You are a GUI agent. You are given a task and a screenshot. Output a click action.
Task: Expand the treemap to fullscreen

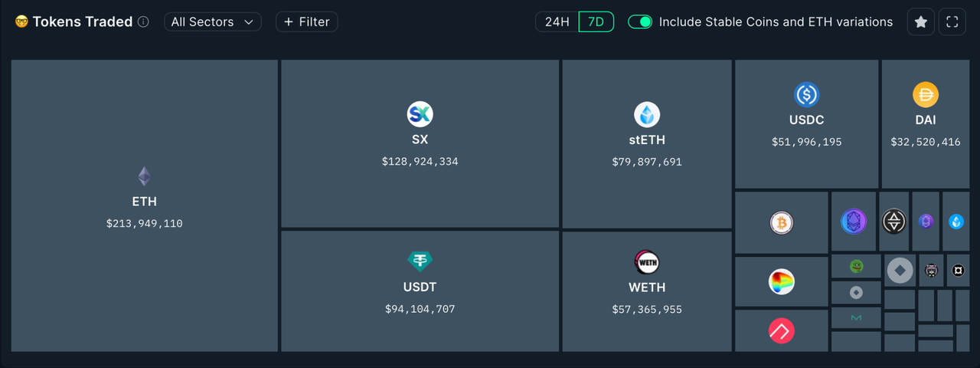point(952,22)
